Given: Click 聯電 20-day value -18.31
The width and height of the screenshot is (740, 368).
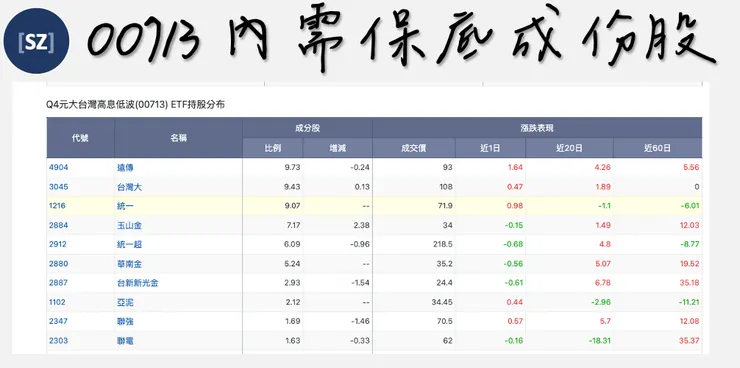Looking at the screenshot, I should tap(599, 340).
